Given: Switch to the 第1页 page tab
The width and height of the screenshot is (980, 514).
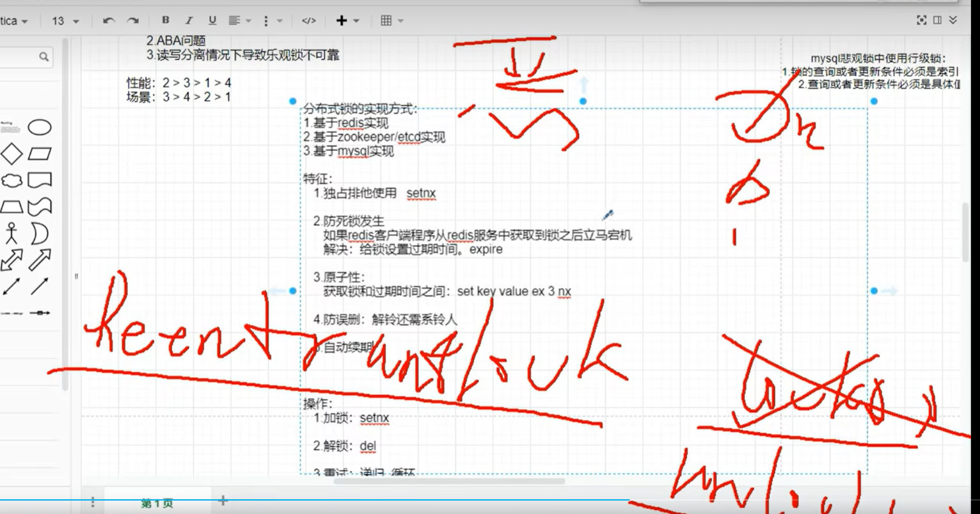Looking at the screenshot, I should (x=157, y=503).
